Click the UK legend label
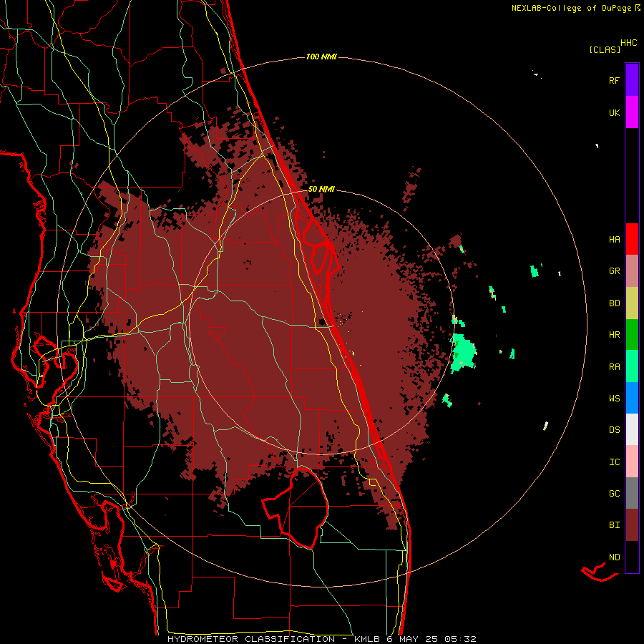The height and width of the screenshot is (644, 644). [614, 113]
